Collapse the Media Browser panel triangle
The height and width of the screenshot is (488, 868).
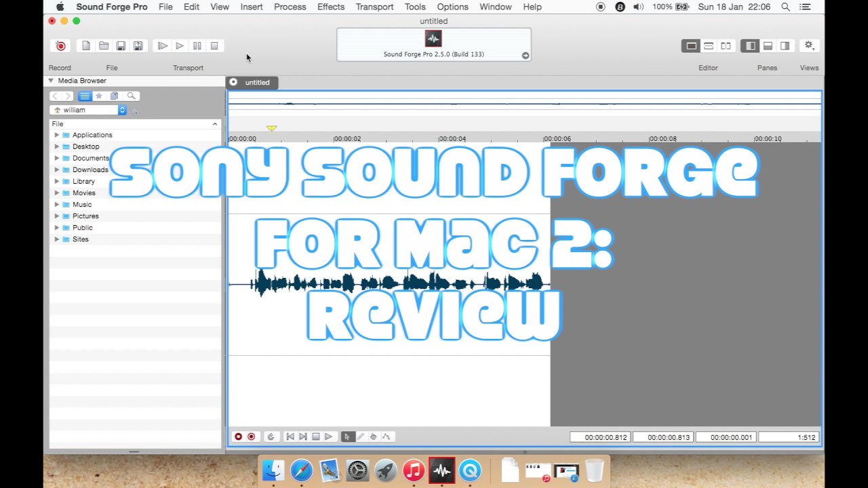pos(50,81)
